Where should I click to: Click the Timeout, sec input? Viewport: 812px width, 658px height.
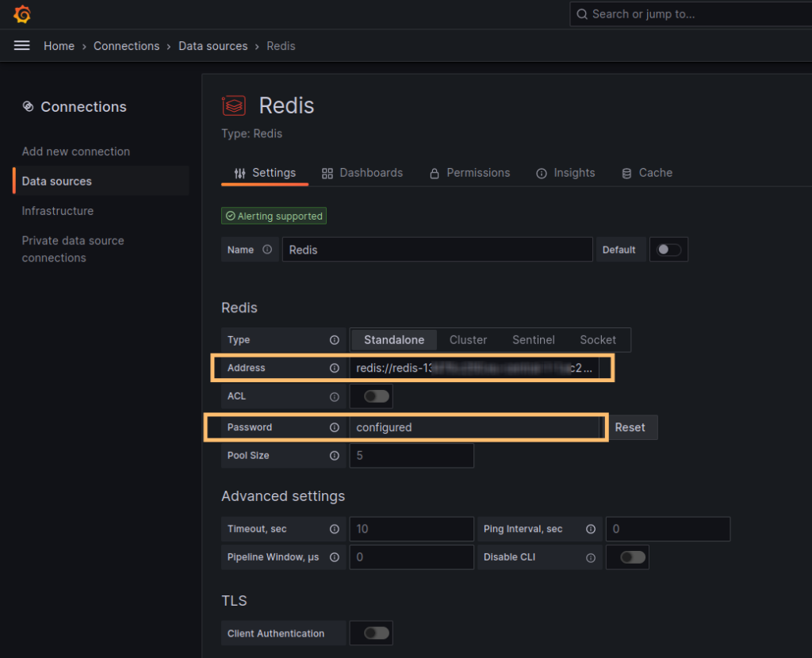[412, 529]
